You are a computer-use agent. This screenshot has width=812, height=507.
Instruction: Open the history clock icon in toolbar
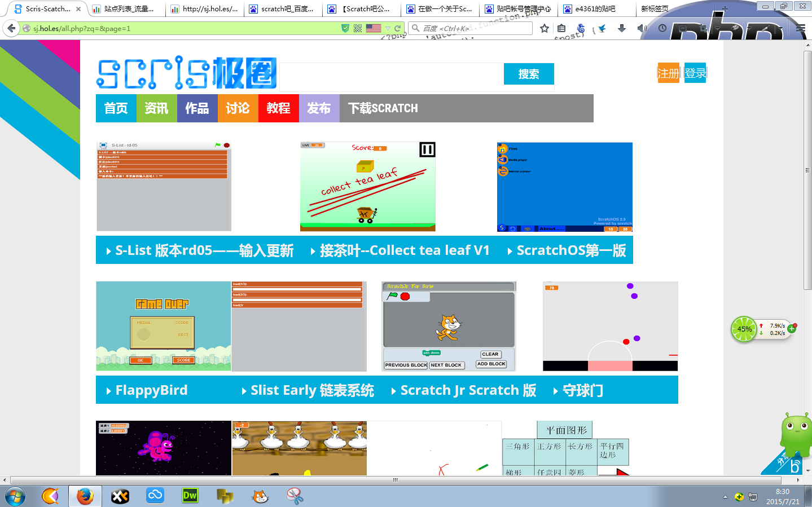coord(662,28)
